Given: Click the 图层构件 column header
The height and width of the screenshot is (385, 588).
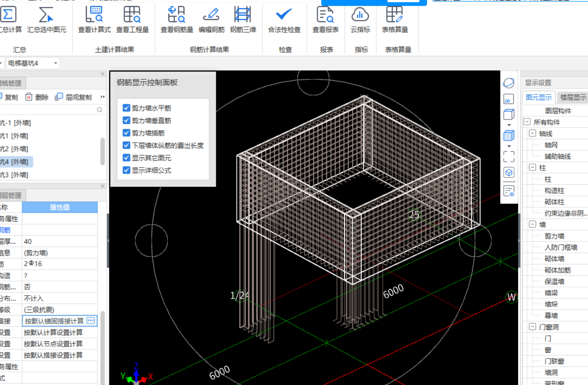Looking at the screenshot, I should pyautogui.click(x=558, y=111).
